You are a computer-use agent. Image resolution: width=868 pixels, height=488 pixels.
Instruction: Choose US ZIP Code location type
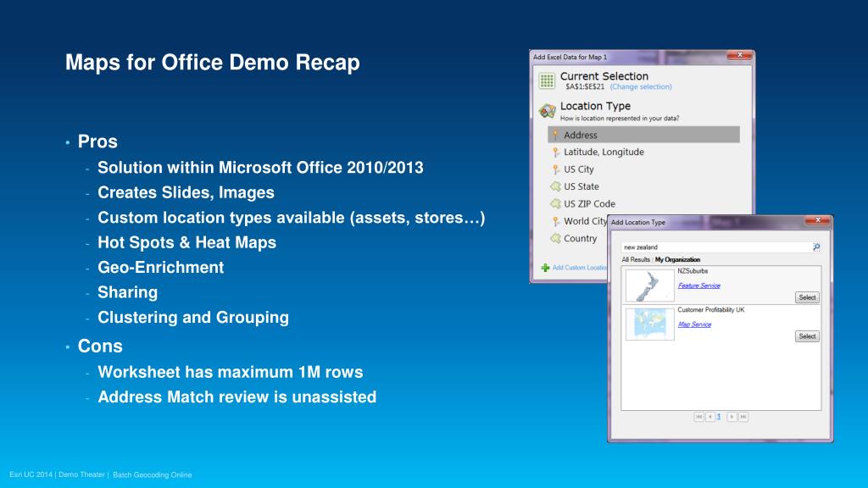(x=590, y=203)
